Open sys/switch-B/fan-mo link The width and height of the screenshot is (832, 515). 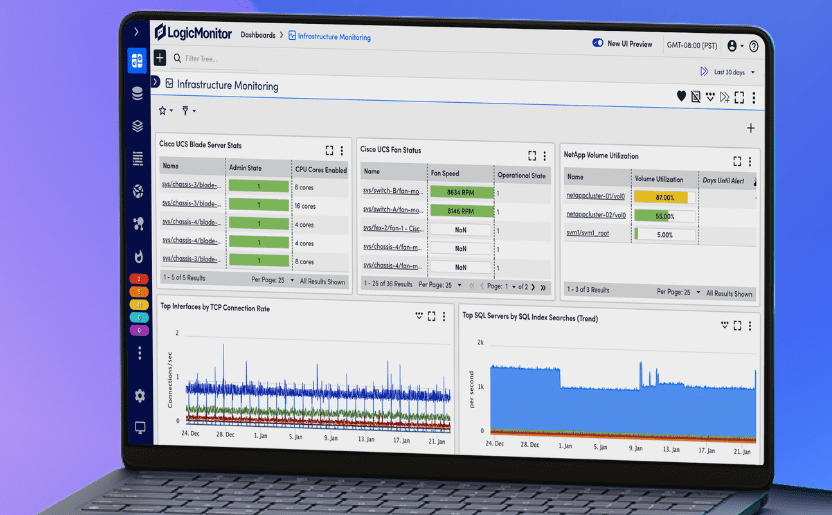[393, 190]
